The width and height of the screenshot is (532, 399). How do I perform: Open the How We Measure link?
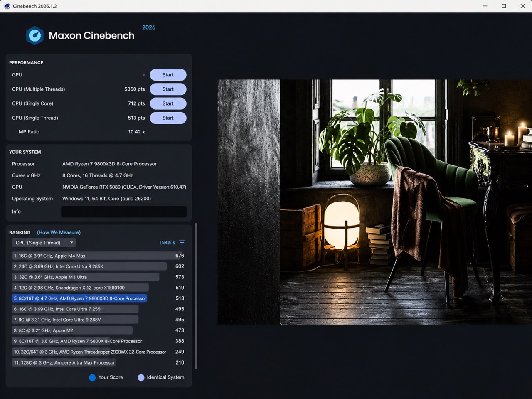(59, 232)
